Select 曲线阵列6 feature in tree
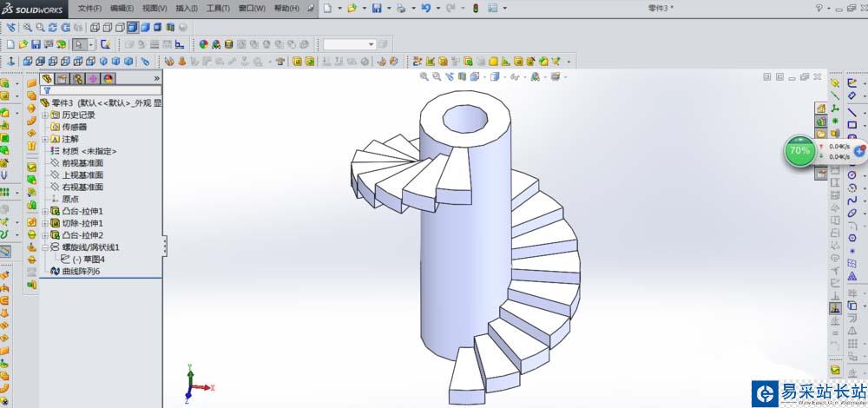 81,271
